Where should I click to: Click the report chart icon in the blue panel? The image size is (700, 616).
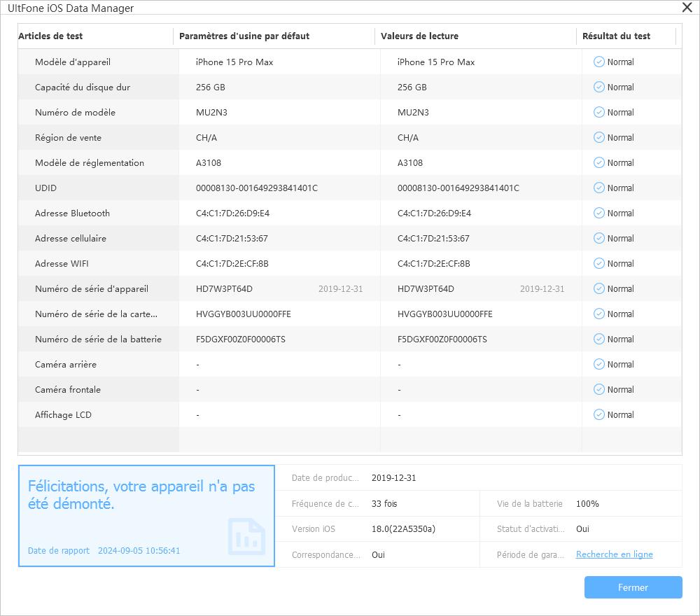tap(246, 536)
